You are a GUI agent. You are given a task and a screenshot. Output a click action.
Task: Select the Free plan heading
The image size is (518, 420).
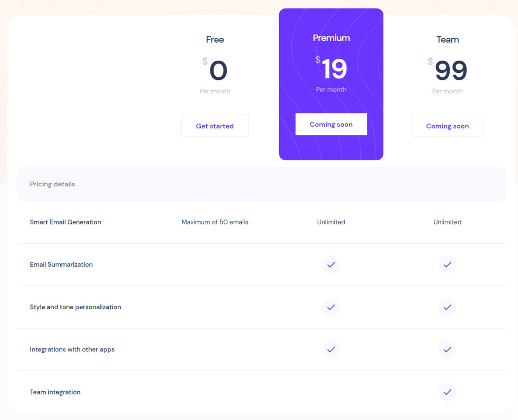215,40
